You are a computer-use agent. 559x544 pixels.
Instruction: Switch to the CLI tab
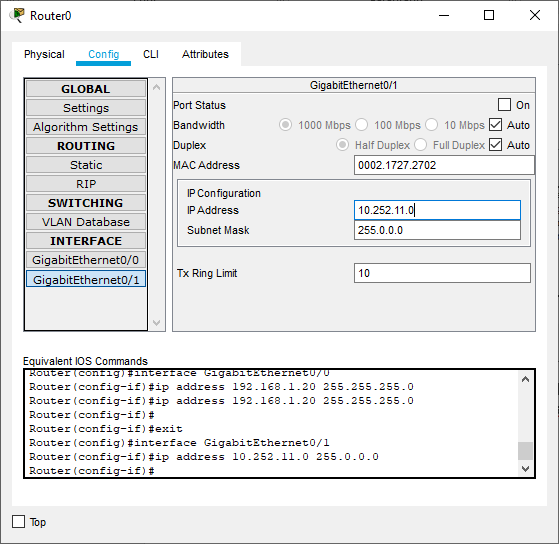click(150, 54)
